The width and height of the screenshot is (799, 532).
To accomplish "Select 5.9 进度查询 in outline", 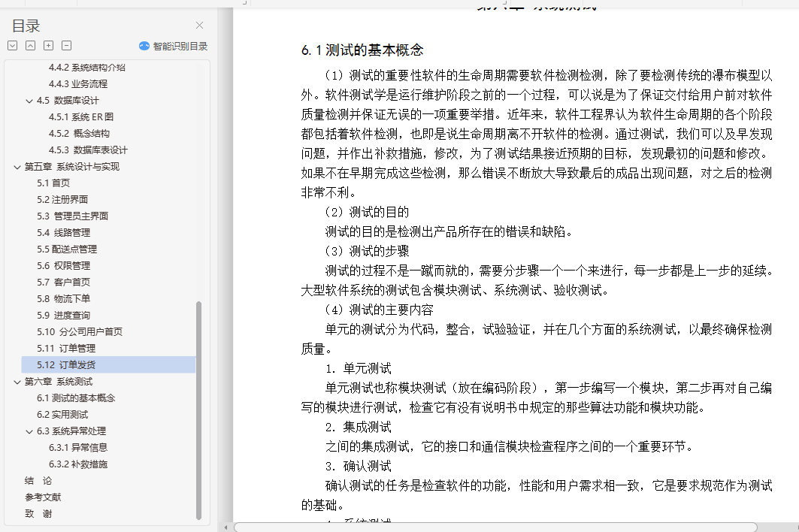I will click(63, 316).
